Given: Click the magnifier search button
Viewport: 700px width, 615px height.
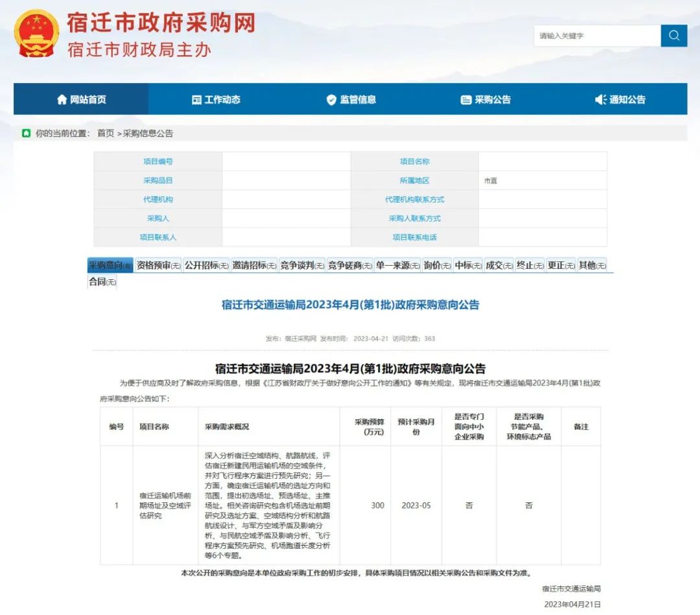Looking at the screenshot, I should [x=673, y=36].
